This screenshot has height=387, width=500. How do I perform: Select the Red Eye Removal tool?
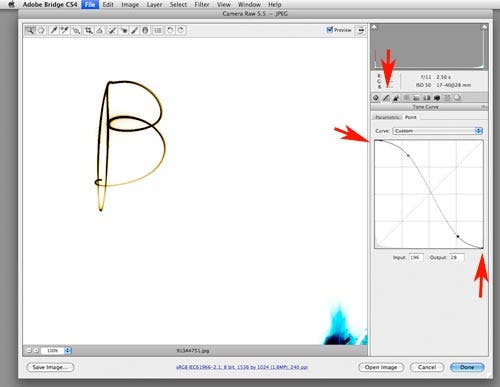(124, 30)
